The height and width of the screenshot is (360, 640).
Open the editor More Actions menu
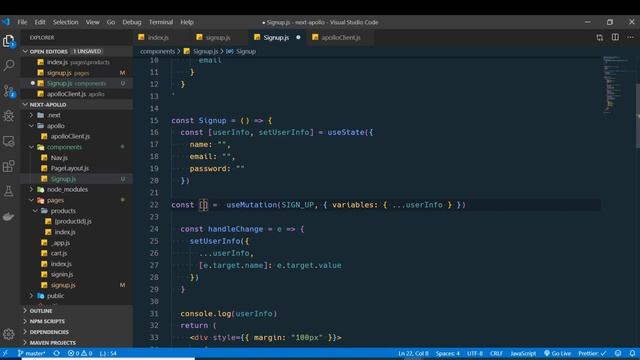pyautogui.click(x=631, y=37)
